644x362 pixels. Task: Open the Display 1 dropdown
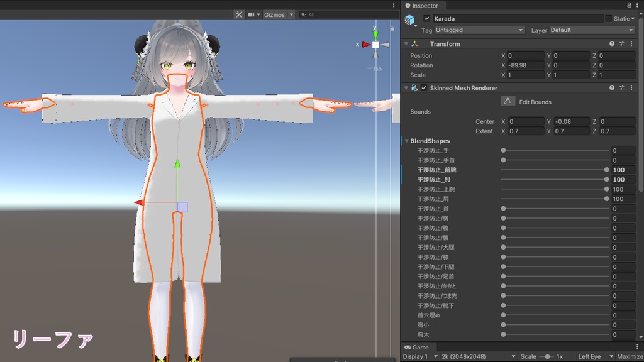419,357
